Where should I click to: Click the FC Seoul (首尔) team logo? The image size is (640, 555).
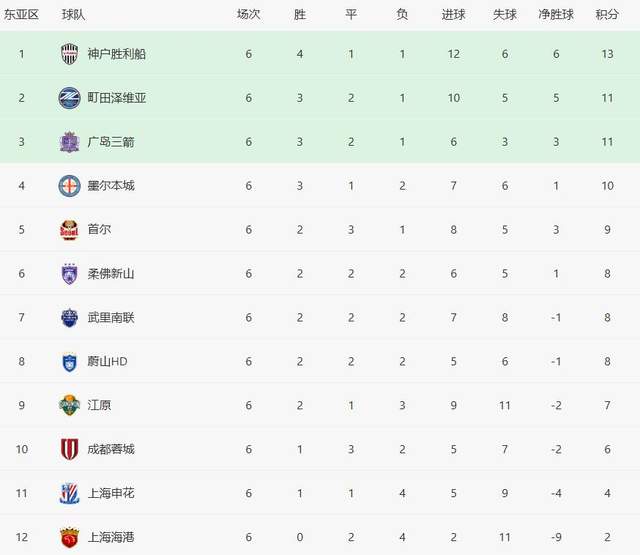point(69,230)
